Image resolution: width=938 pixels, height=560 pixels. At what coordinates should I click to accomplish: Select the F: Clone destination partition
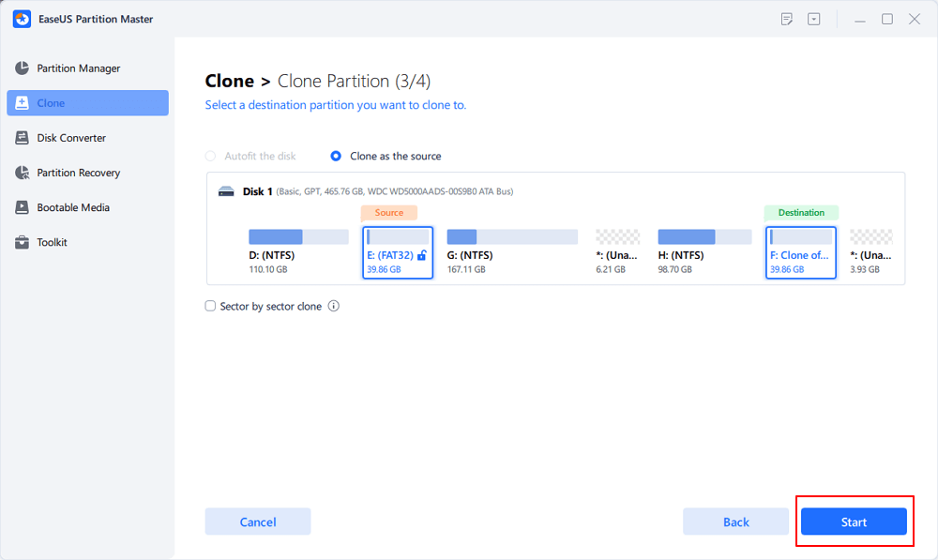(800, 252)
